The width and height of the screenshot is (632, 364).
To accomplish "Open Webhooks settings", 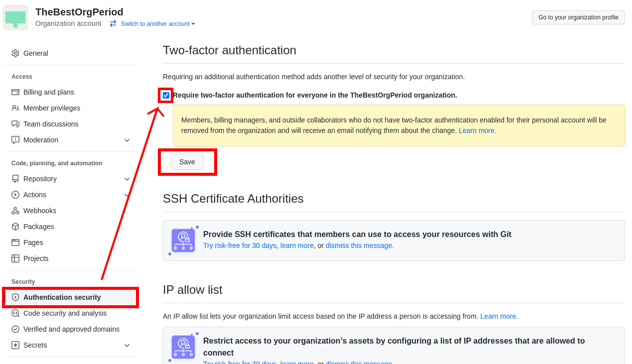I will pyautogui.click(x=71, y=211).
